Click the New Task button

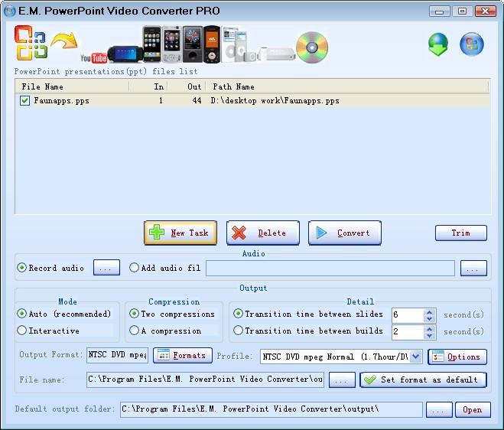pos(180,233)
